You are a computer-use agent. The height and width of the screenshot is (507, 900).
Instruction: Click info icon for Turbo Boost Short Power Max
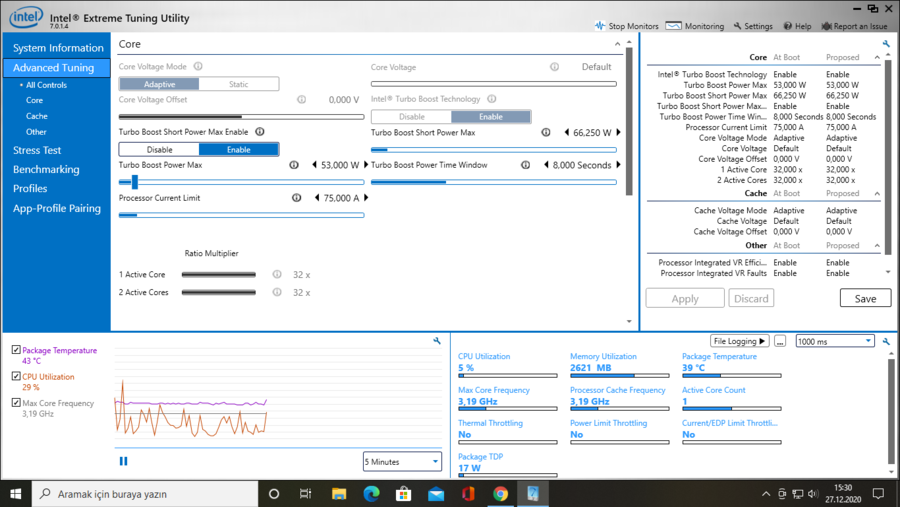[546, 132]
